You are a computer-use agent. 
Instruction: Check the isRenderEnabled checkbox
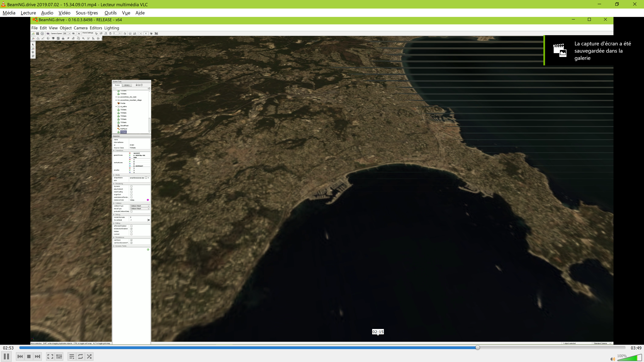point(131,226)
